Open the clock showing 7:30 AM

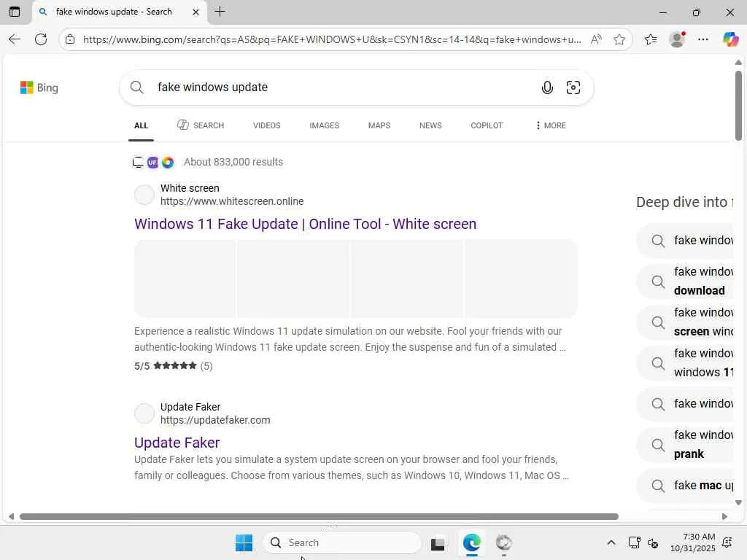[693, 542]
